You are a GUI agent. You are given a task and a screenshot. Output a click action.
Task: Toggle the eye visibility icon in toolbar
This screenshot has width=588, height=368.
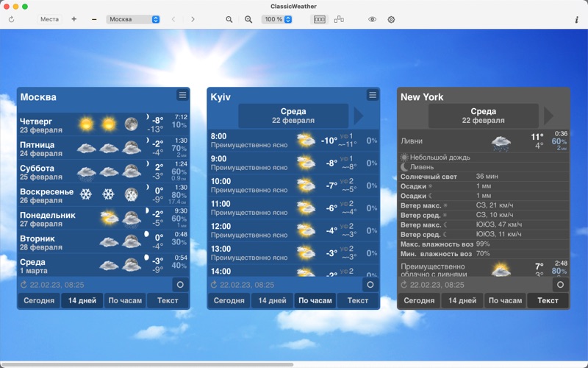[x=372, y=19]
